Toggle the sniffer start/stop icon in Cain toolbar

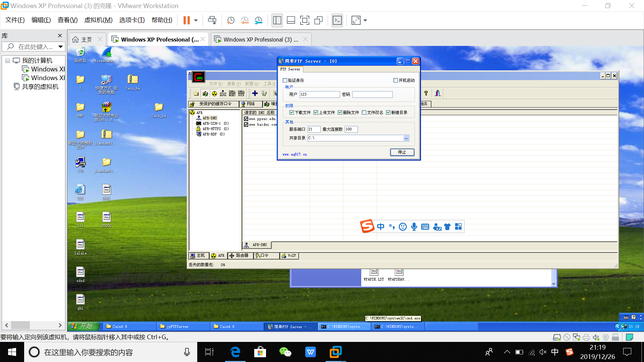click(x=205, y=94)
